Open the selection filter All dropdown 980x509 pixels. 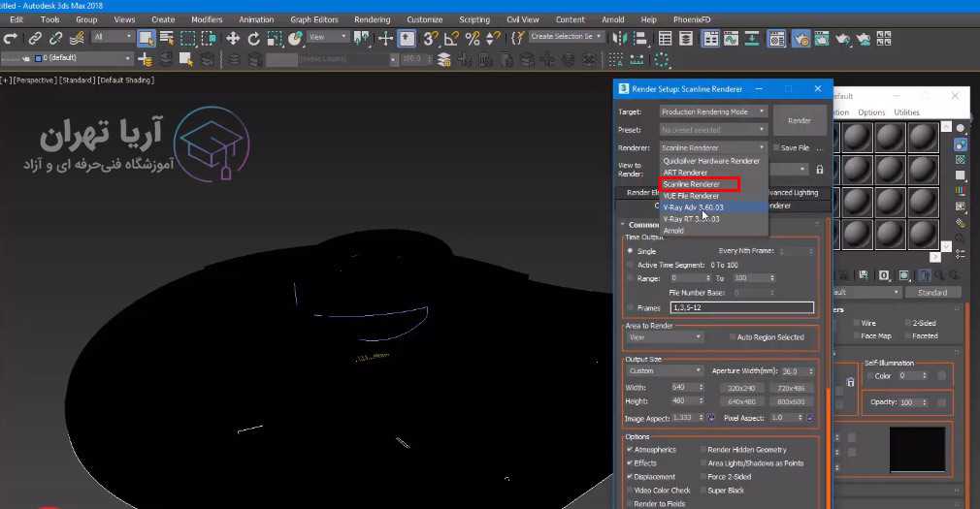click(x=113, y=37)
